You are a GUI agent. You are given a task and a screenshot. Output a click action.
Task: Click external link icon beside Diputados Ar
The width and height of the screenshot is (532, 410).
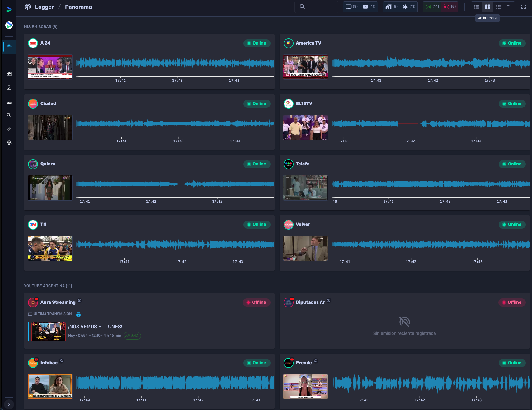(x=329, y=300)
